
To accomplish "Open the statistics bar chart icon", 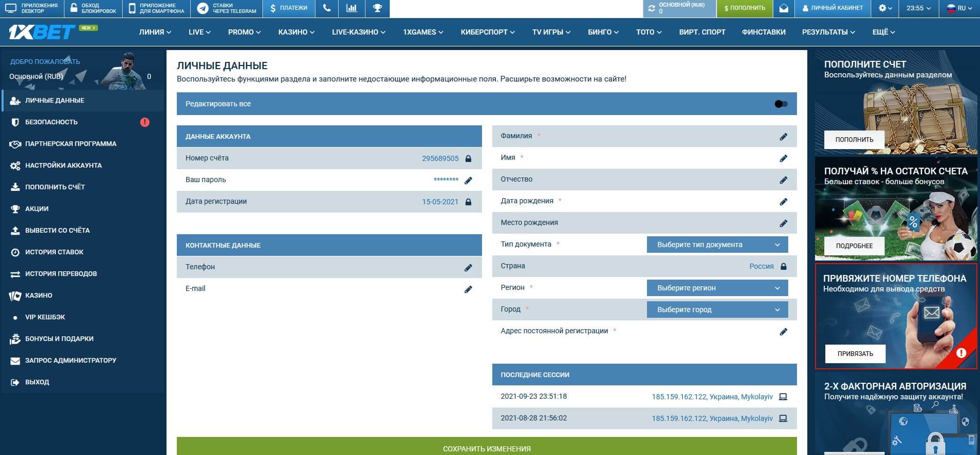I will [352, 8].
